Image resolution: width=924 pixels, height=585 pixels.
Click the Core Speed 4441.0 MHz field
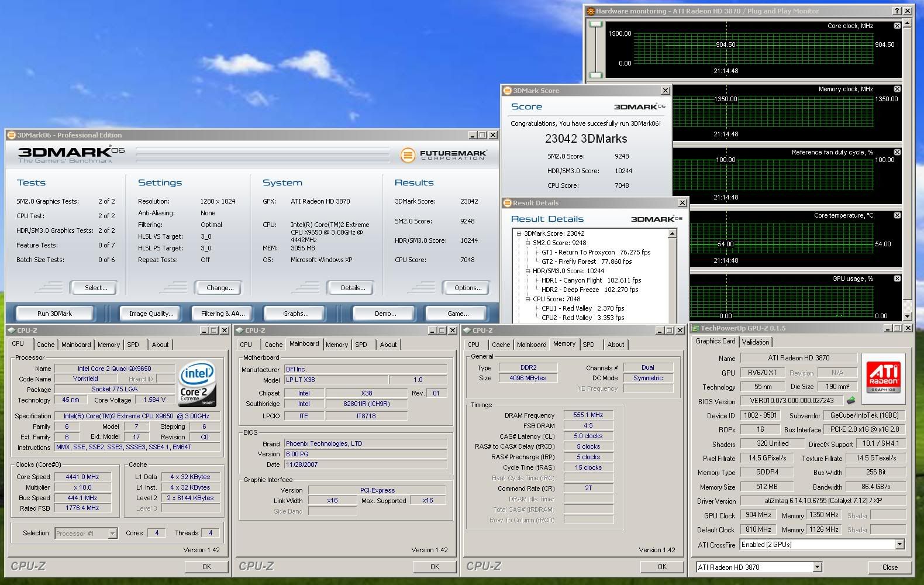coord(82,477)
